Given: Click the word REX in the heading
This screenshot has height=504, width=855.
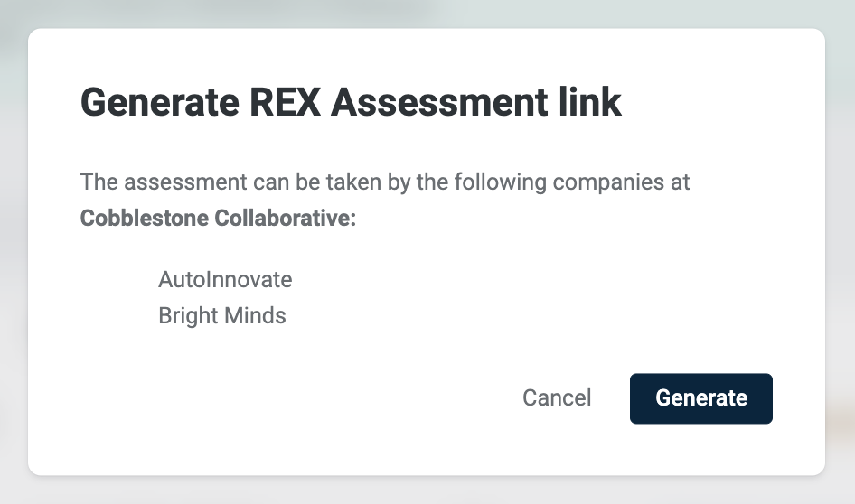Looking at the screenshot, I should click(285, 102).
